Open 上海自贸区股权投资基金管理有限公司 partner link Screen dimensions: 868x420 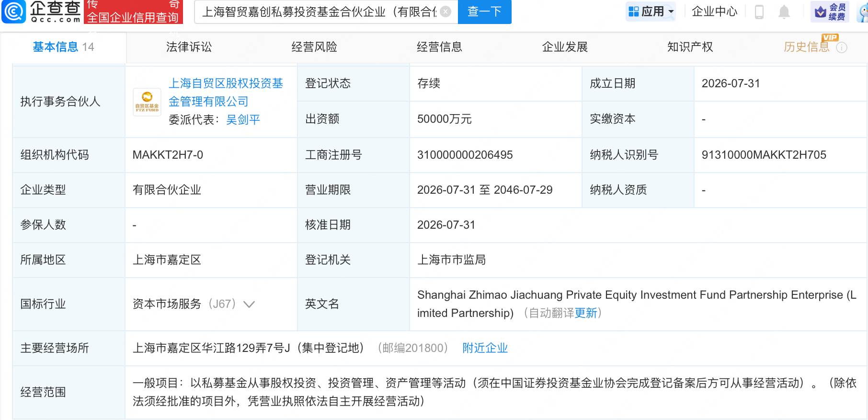(x=226, y=93)
